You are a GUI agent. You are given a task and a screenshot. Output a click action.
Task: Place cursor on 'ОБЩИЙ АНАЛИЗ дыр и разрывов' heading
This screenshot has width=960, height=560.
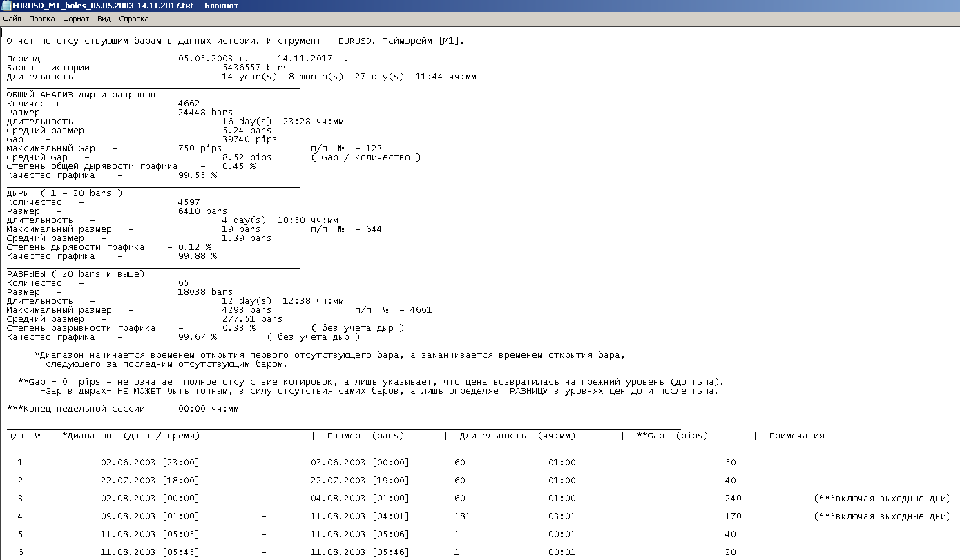[81, 95]
